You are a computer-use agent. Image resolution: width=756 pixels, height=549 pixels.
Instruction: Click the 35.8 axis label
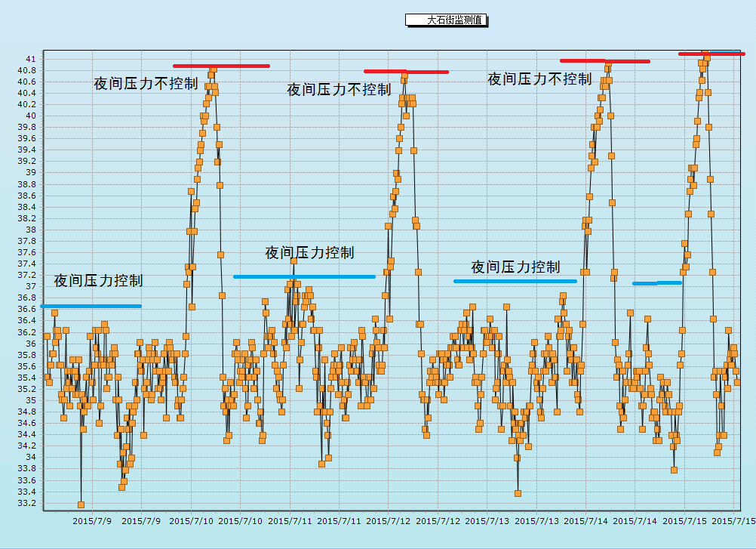pyautogui.click(x=27, y=355)
